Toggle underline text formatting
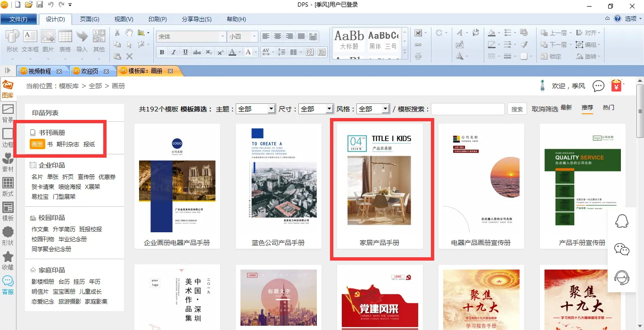 [185, 52]
